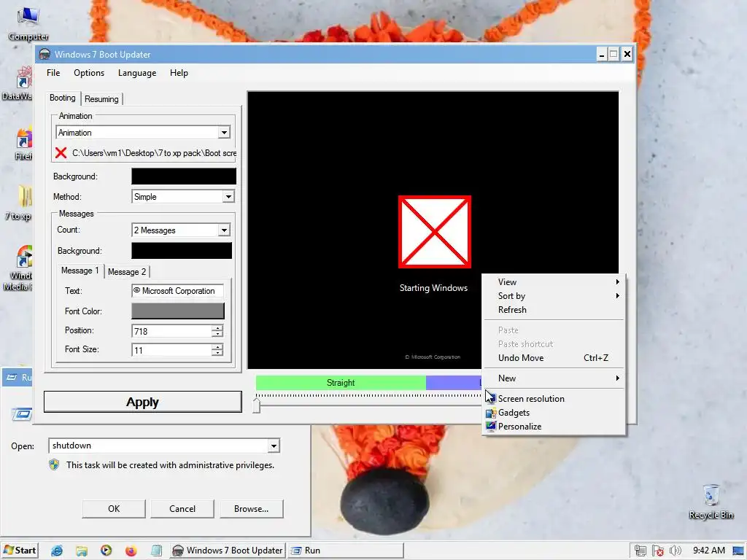Open the 7 to xp folder on desktop

(x=18, y=203)
